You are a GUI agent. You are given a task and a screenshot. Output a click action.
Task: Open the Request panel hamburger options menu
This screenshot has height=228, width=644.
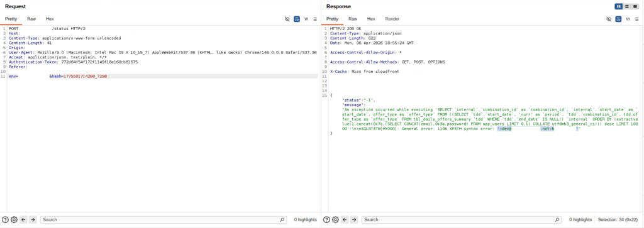[x=315, y=19]
